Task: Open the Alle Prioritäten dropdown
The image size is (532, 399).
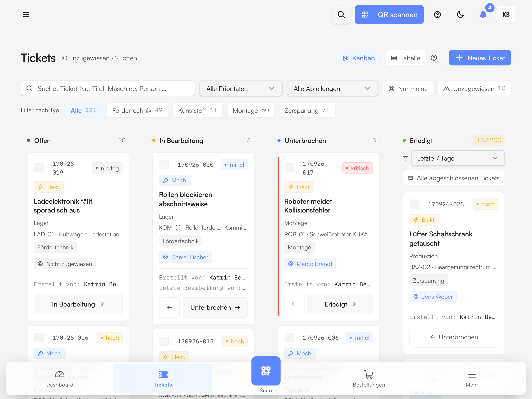Action: pyautogui.click(x=241, y=88)
